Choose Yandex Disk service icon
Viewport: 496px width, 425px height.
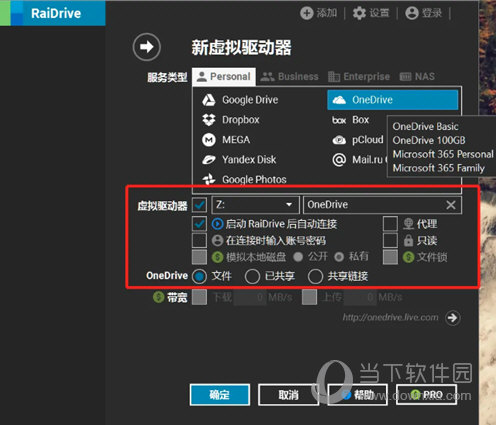[209, 160]
